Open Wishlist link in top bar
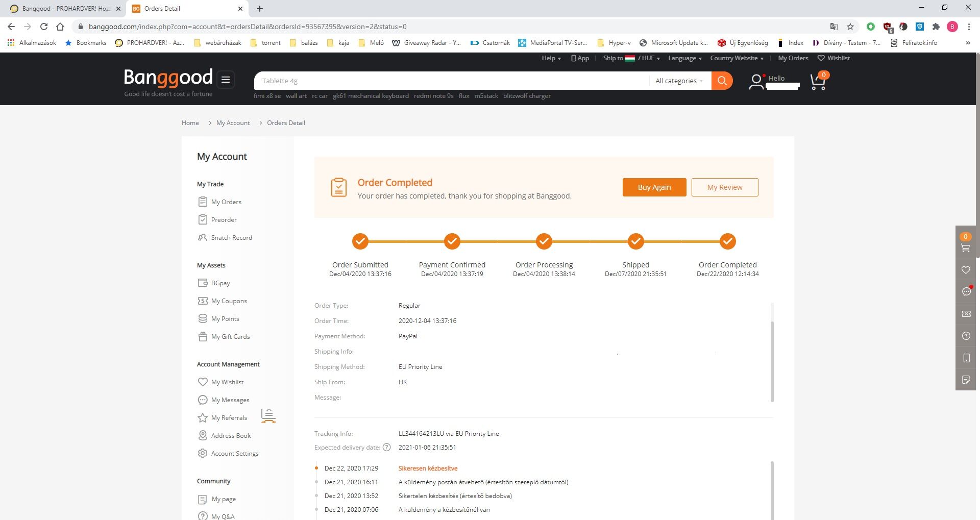 coord(834,58)
